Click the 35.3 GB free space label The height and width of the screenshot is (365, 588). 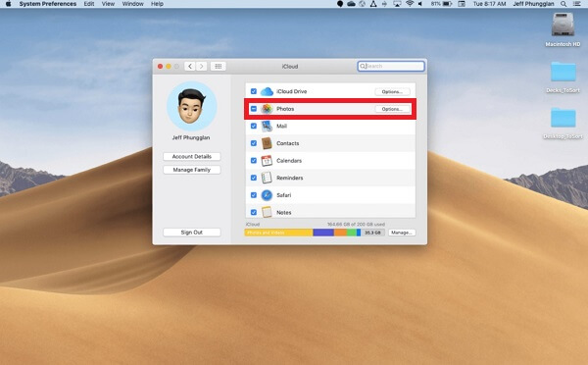pos(372,233)
